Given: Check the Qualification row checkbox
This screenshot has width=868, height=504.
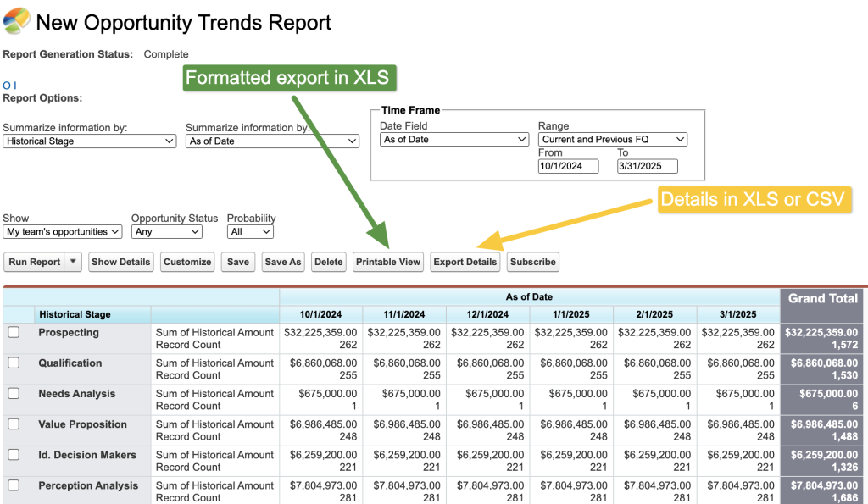Looking at the screenshot, I should click(x=14, y=363).
